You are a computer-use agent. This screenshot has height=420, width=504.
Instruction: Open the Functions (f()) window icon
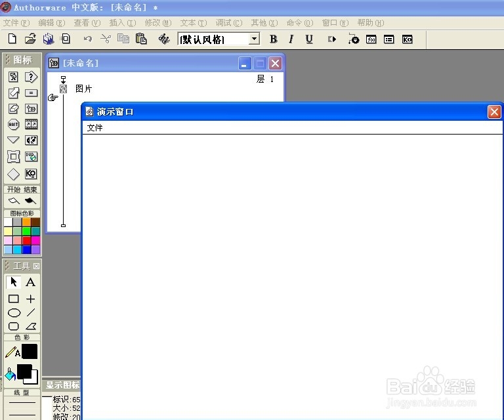click(x=371, y=39)
